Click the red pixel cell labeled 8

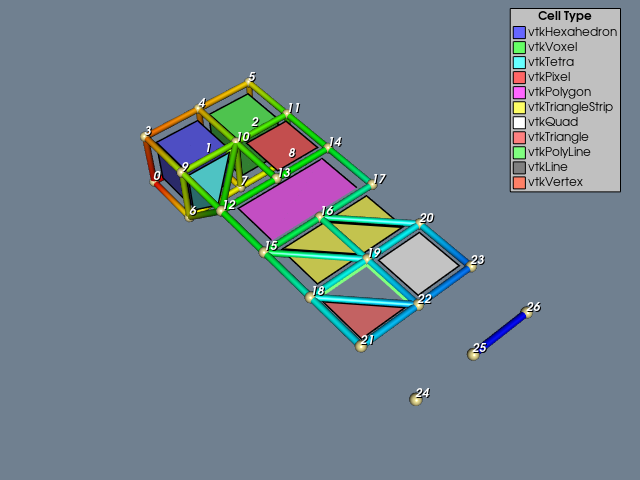(x=282, y=145)
